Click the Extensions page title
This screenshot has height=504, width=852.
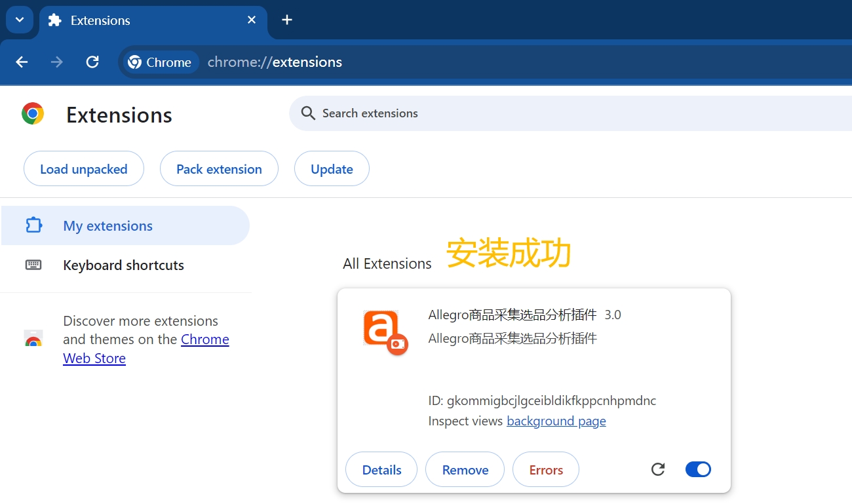click(x=119, y=115)
